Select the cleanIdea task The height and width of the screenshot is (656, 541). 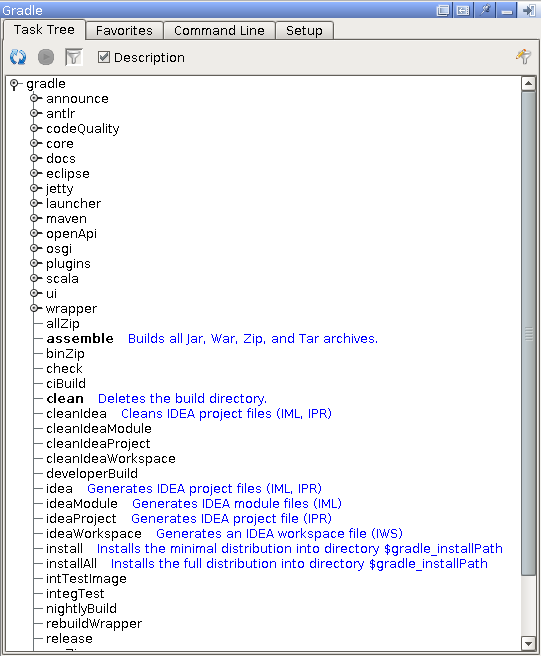point(76,414)
